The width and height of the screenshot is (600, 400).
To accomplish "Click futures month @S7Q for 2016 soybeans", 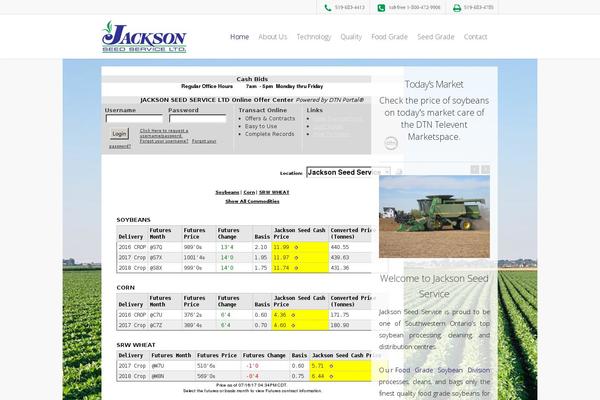I will click(x=156, y=247).
